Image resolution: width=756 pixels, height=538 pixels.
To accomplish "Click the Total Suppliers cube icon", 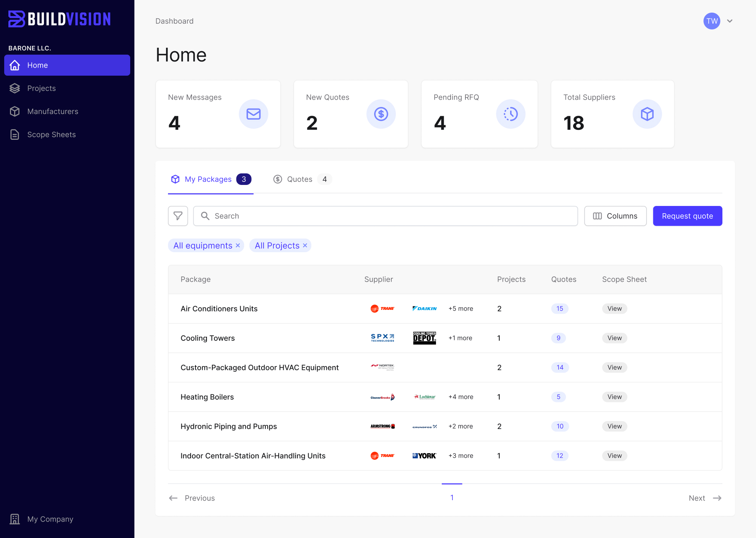I will click(647, 114).
